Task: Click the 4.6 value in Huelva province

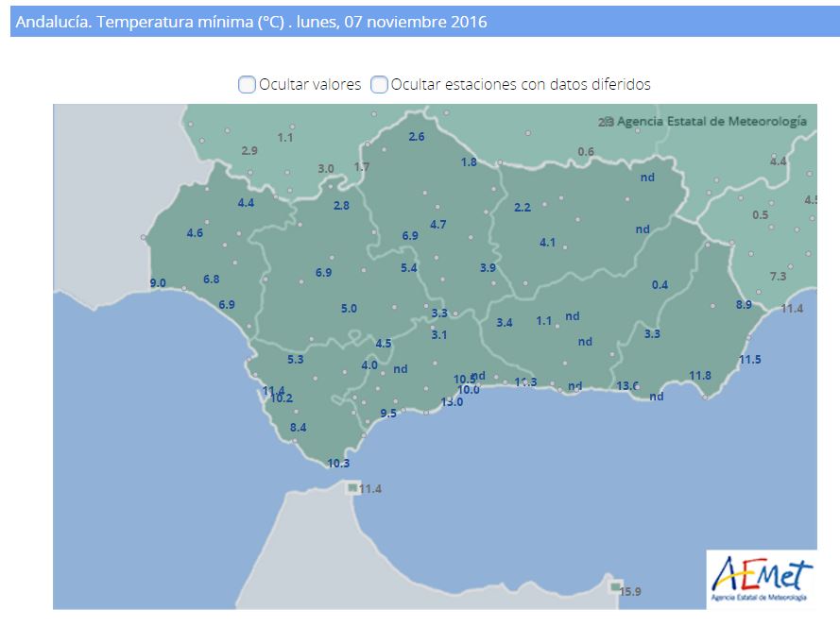Action: coord(195,233)
